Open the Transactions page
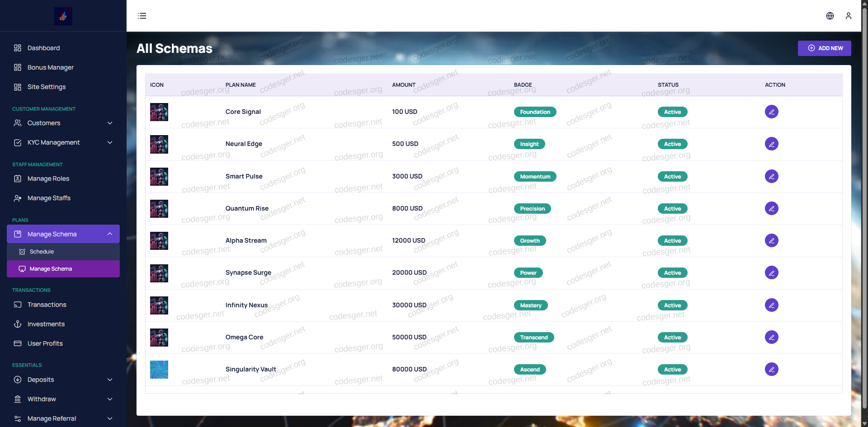Screen dimensions: 868x427 [x=47, y=305]
